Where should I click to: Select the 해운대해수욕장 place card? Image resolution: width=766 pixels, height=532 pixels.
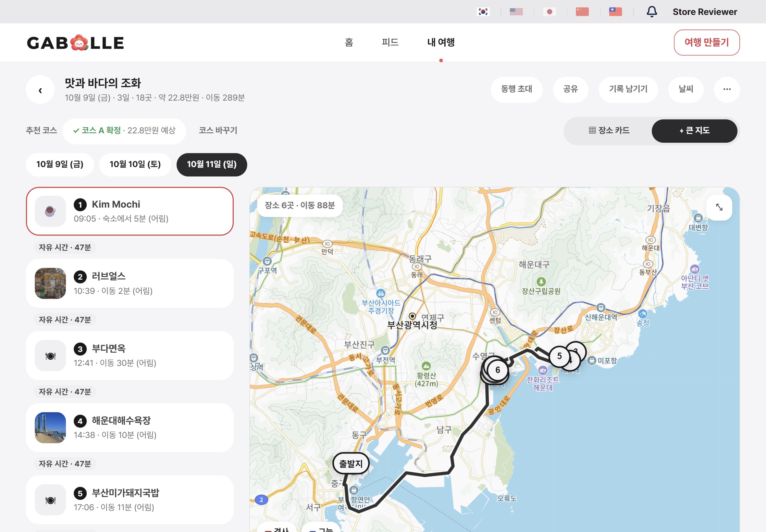tap(130, 428)
